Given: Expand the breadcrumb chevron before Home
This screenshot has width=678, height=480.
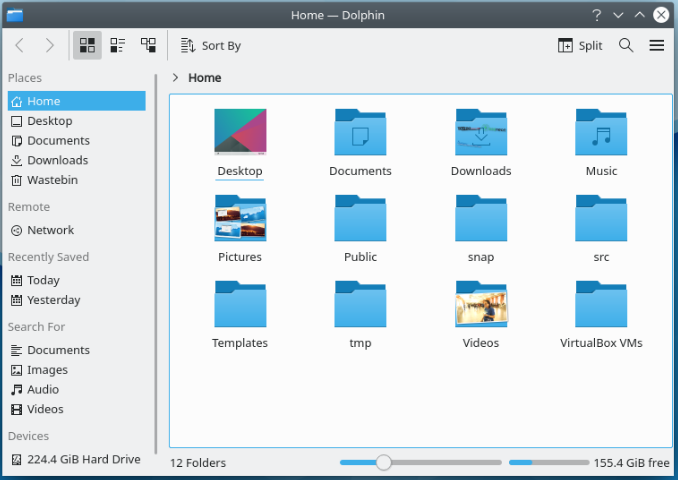Looking at the screenshot, I should (x=176, y=77).
